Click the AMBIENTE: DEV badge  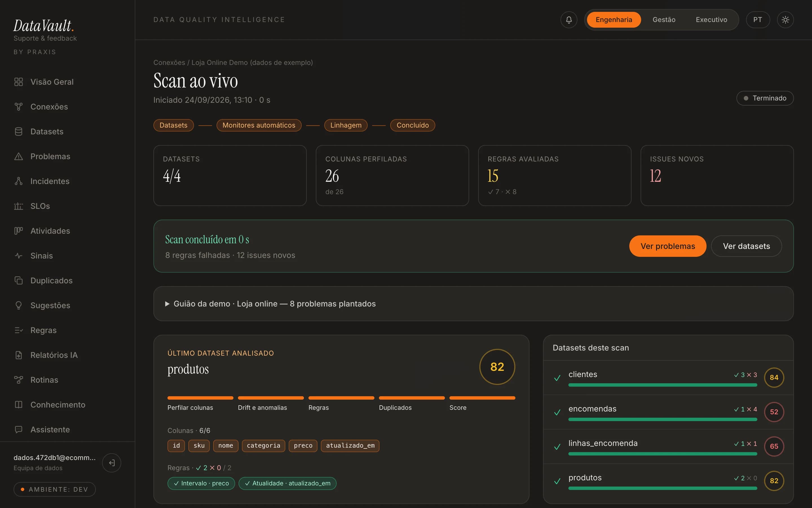click(55, 490)
